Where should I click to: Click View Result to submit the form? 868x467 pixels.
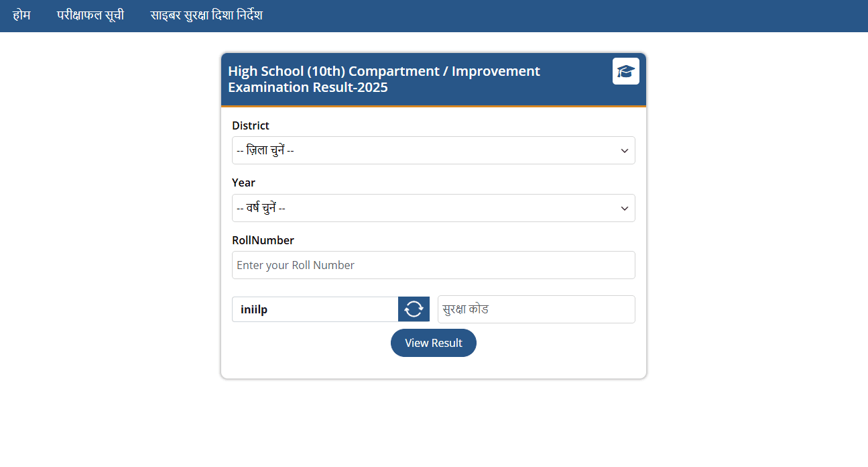click(433, 342)
